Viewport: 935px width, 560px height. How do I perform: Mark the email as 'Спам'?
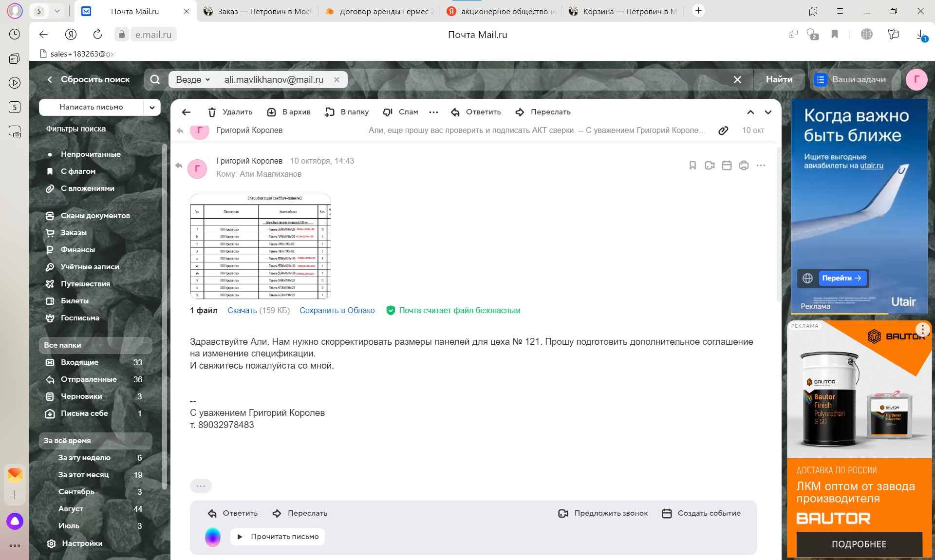[400, 112]
